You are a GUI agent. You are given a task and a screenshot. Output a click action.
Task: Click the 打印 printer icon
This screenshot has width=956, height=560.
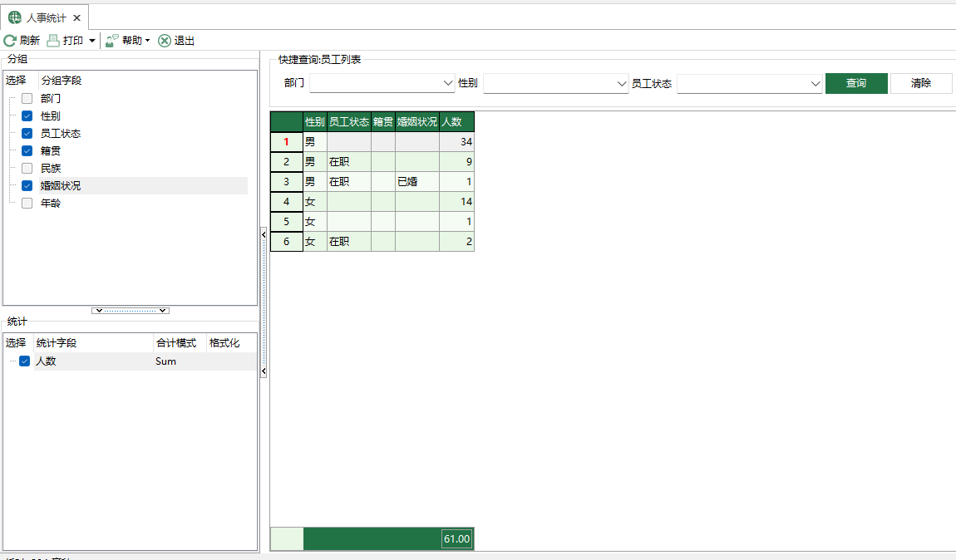pyautogui.click(x=53, y=41)
